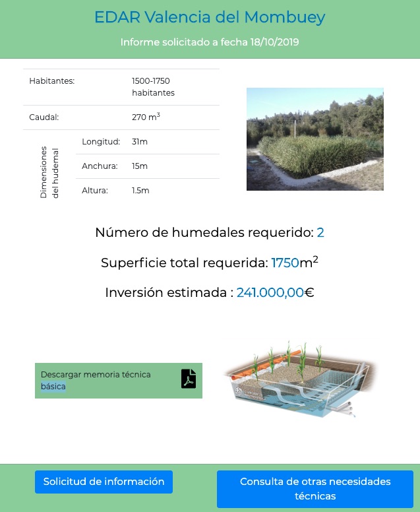The height and width of the screenshot is (512, 420).
Task: Click the 241.000,00 investment figure
Action: pyautogui.click(x=270, y=292)
